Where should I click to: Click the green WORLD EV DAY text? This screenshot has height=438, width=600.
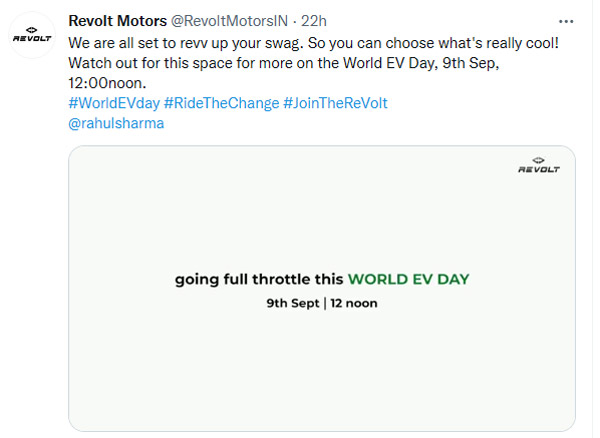[x=408, y=279]
